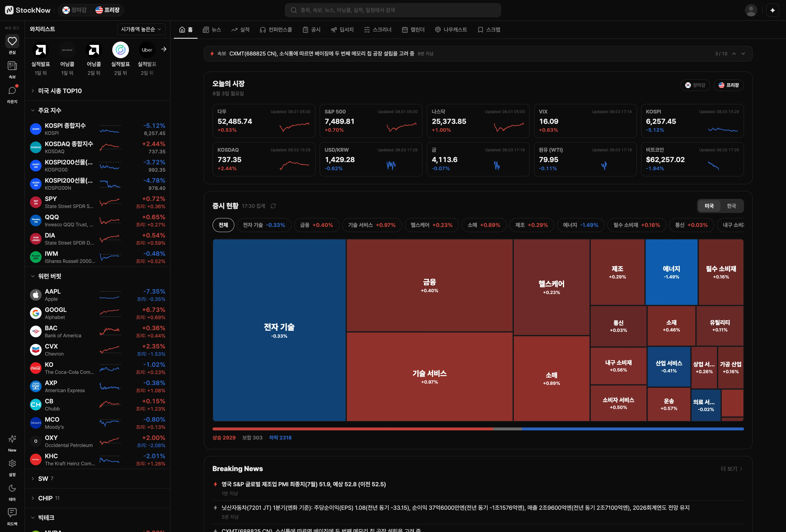This screenshot has width=786, height=532.
Task: Open the SPY watchlist row
Action: [x=97, y=202]
